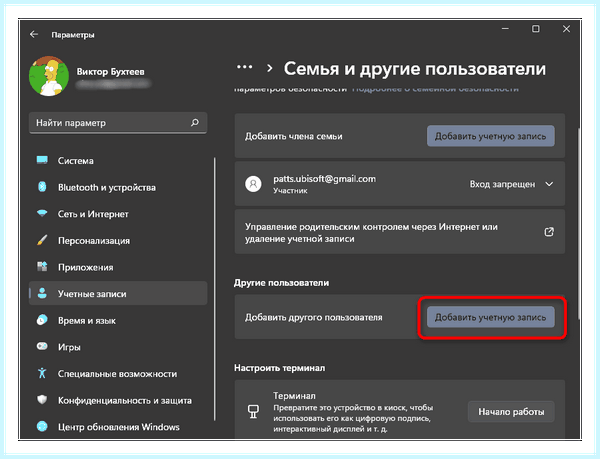Image resolution: width=600 pixels, height=459 pixels.
Task: Click the Время и язык globe icon
Action: pos(42,320)
